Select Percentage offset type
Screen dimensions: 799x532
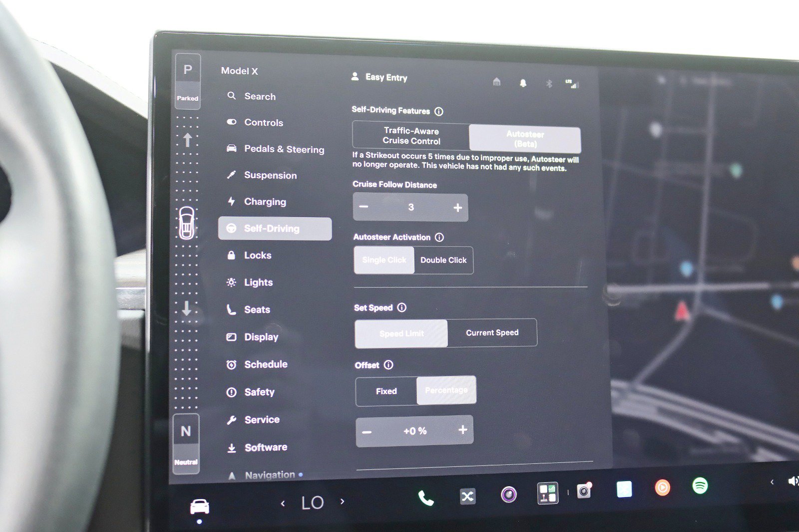(446, 390)
